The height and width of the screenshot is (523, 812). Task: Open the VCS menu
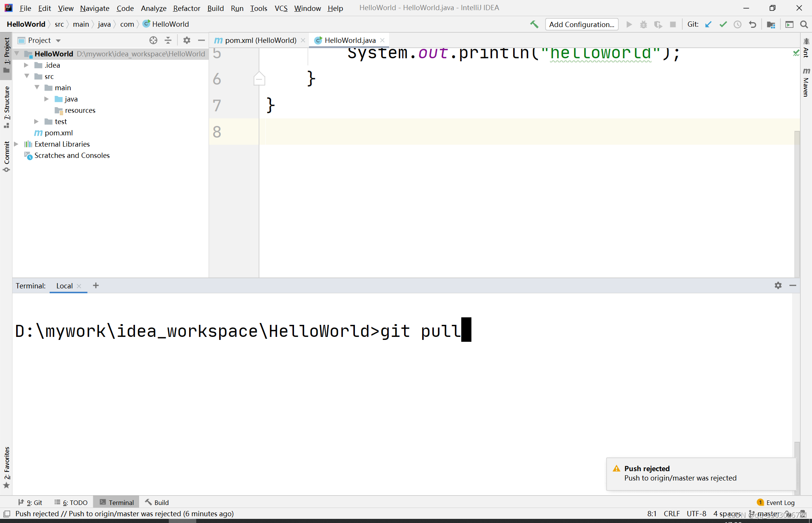[281, 8]
